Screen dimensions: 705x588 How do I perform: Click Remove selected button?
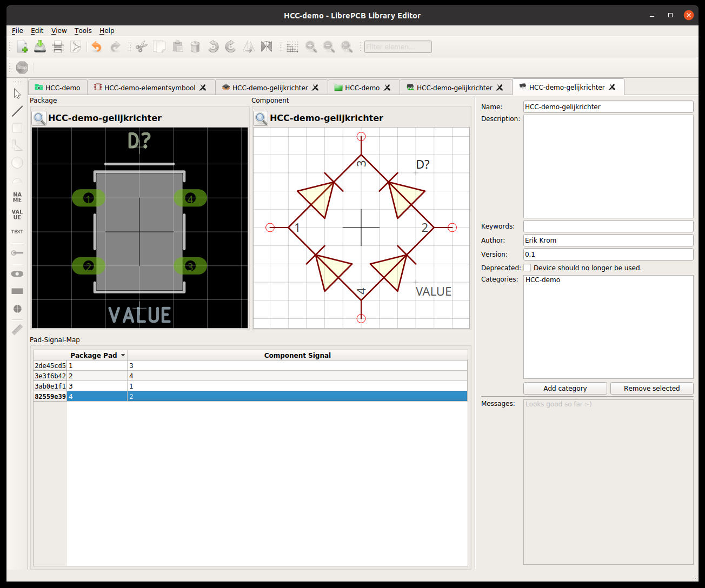pyautogui.click(x=651, y=388)
